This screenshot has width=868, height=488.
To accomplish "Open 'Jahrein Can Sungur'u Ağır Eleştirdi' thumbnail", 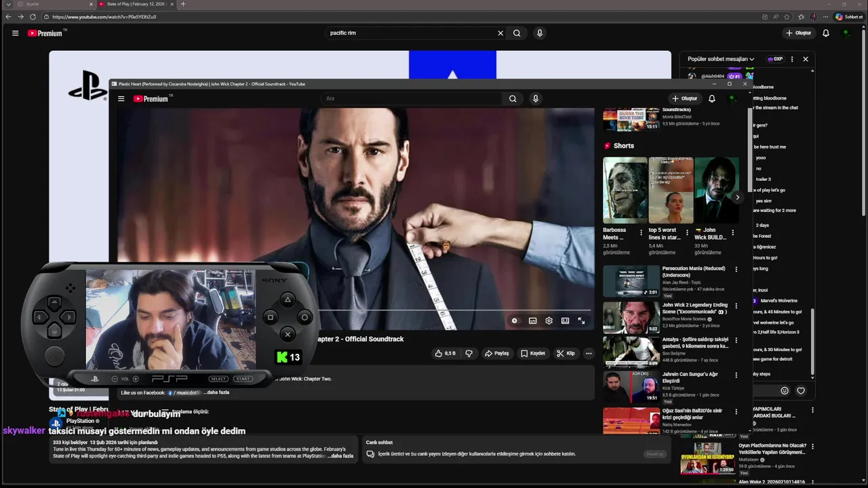I will [631, 386].
